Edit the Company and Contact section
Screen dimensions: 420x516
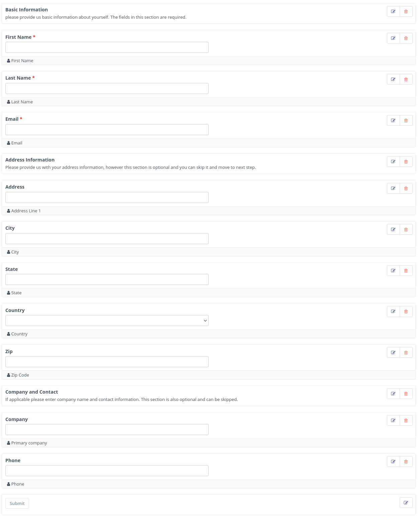click(x=393, y=394)
